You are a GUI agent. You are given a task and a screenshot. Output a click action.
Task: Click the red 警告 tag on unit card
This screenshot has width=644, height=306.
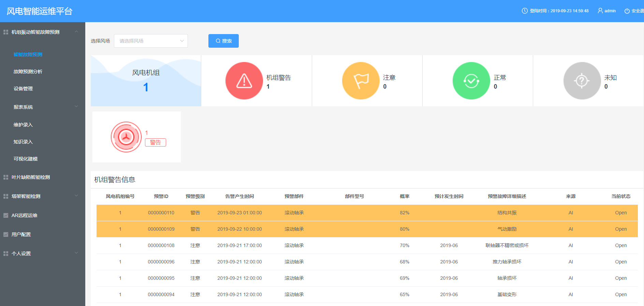156,142
